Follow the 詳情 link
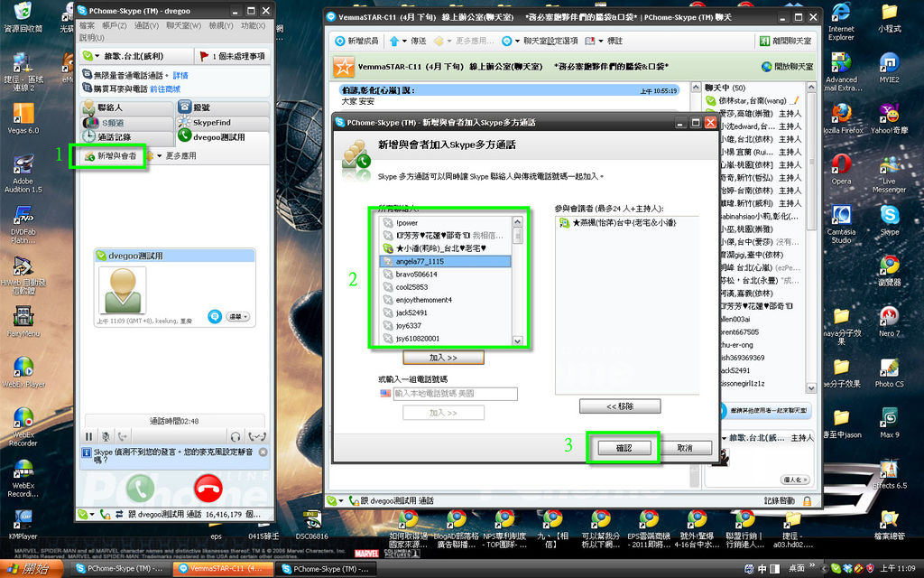The height and width of the screenshot is (578, 924). tap(180, 76)
